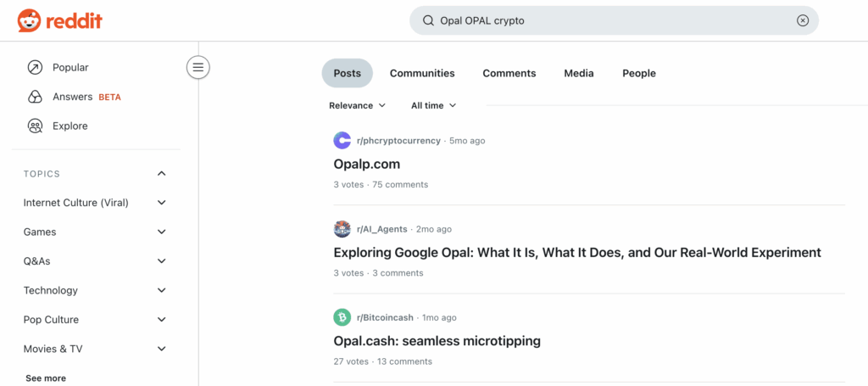Open the Relevance sort dropdown
The image size is (868, 386).
[x=357, y=105]
